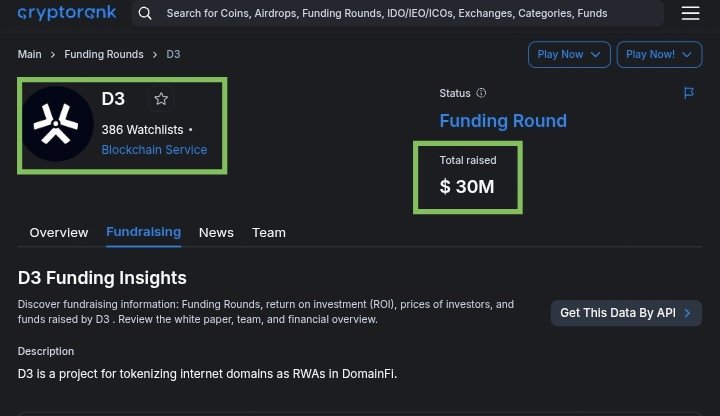Open Funding Rounds breadcrumb link

pyautogui.click(x=104, y=54)
